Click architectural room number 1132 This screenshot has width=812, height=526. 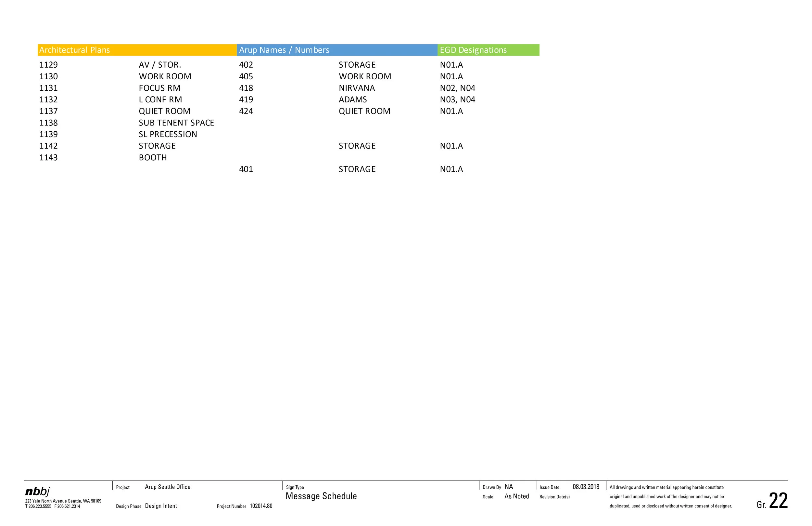coord(48,100)
